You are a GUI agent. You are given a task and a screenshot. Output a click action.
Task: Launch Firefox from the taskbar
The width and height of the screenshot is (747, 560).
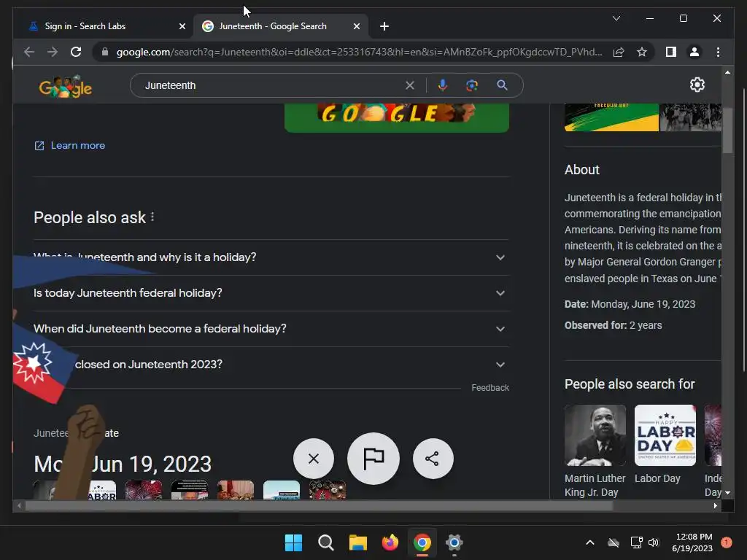[390, 542]
